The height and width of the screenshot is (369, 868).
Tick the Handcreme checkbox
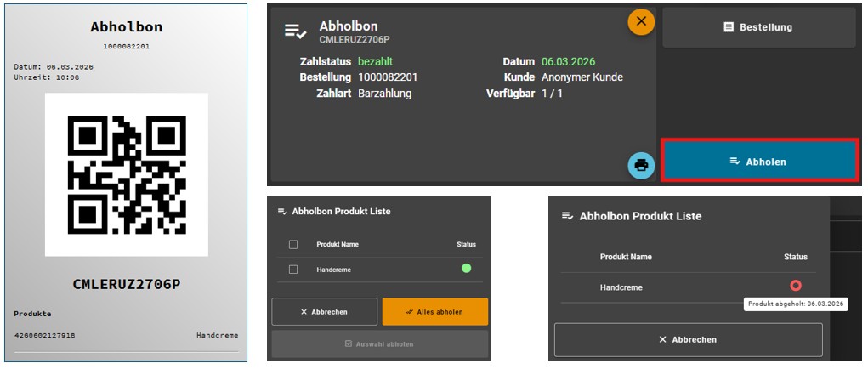pos(293,270)
